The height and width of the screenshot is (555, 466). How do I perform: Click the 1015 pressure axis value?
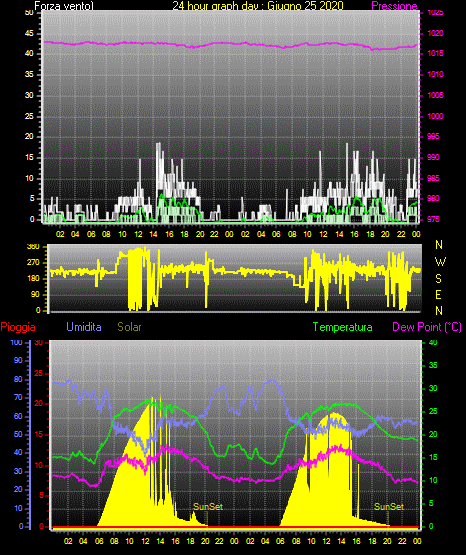point(435,53)
